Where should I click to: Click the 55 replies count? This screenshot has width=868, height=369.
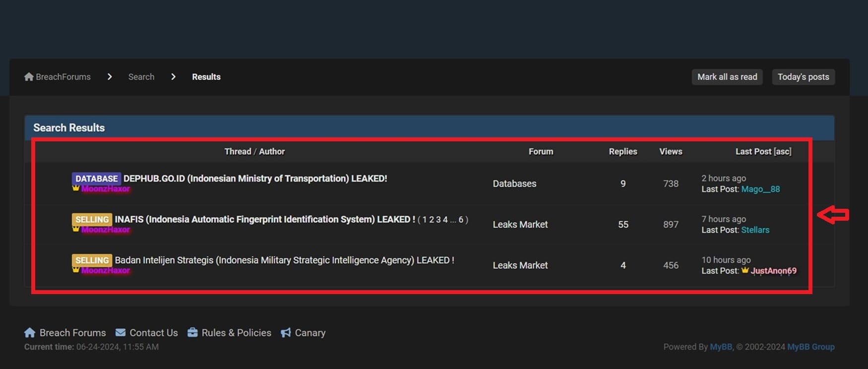click(x=623, y=224)
